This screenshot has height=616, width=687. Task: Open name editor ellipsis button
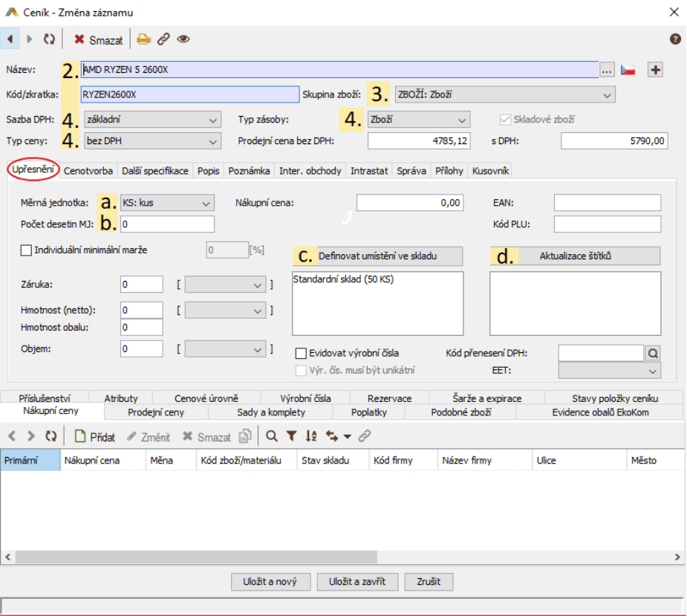607,70
